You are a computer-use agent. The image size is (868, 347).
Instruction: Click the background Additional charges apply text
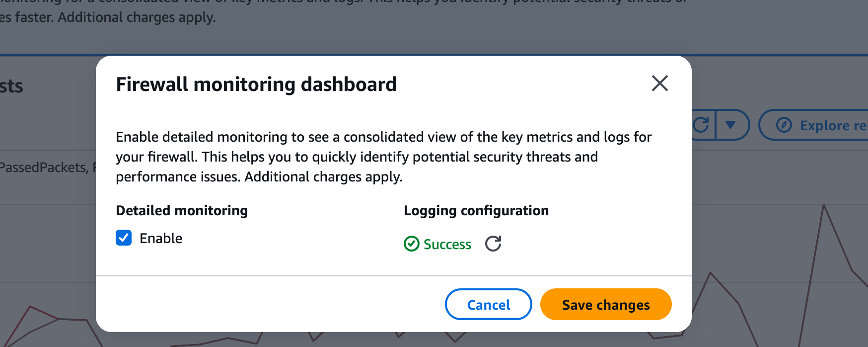(x=137, y=17)
